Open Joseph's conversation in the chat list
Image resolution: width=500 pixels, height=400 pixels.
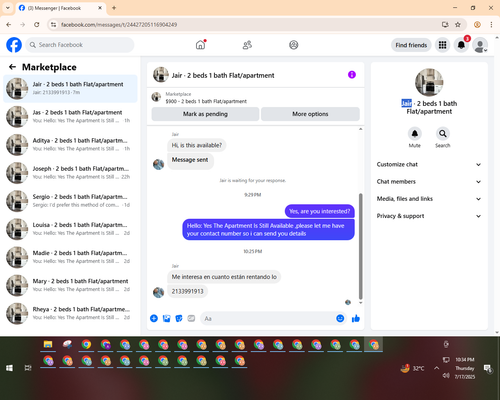[x=70, y=173]
